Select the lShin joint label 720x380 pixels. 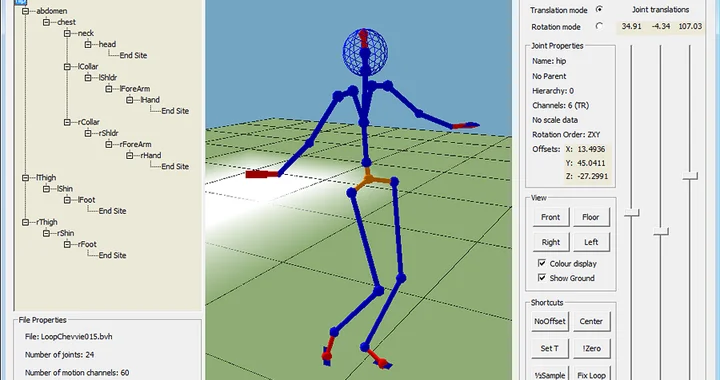click(65, 189)
